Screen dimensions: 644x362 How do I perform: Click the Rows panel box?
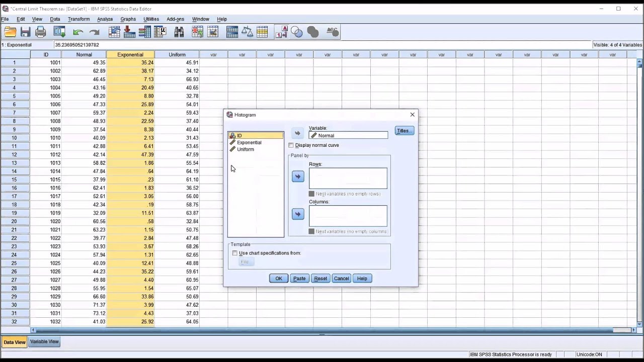348,178
